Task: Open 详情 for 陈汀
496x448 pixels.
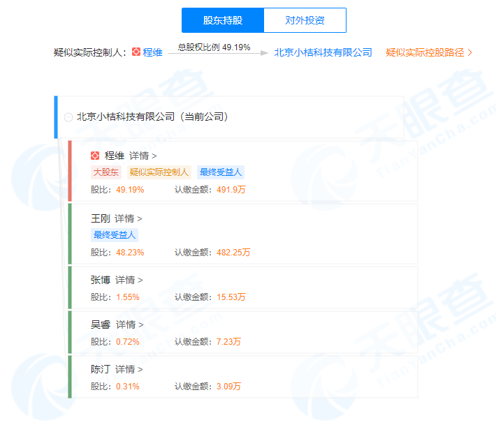Action: pyautogui.click(x=129, y=369)
